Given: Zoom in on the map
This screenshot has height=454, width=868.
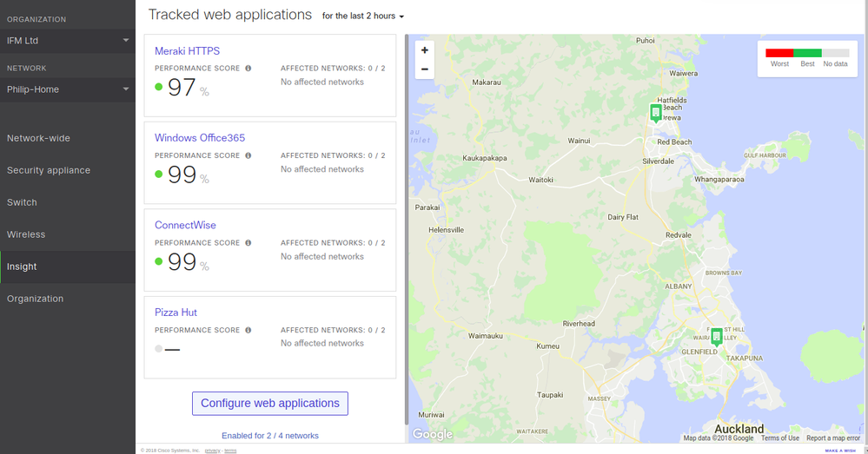Looking at the screenshot, I should tap(425, 50).
